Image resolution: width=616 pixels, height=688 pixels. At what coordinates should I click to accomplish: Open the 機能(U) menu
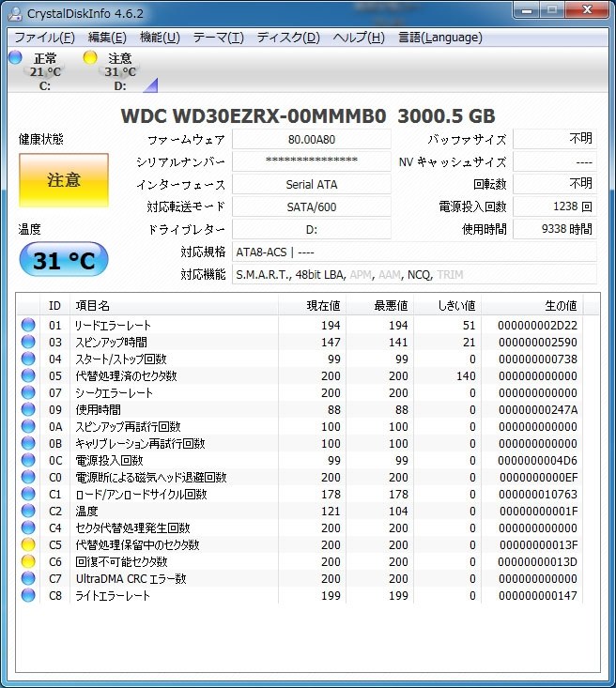pos(160,38)
